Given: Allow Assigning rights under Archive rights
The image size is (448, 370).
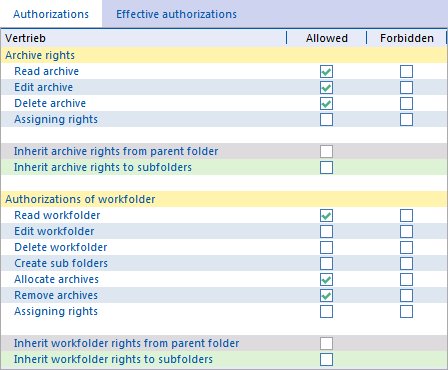Looking at the screenshot, I should (326, 119).
